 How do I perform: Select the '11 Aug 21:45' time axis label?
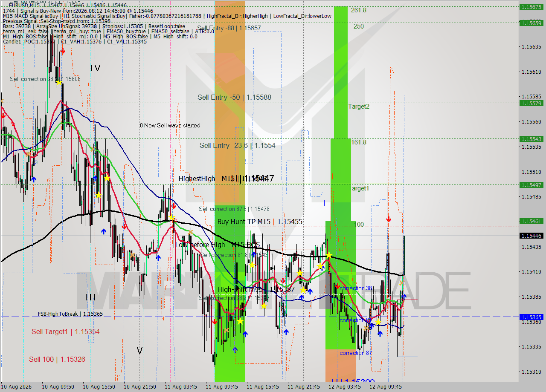tap(304, 387)
